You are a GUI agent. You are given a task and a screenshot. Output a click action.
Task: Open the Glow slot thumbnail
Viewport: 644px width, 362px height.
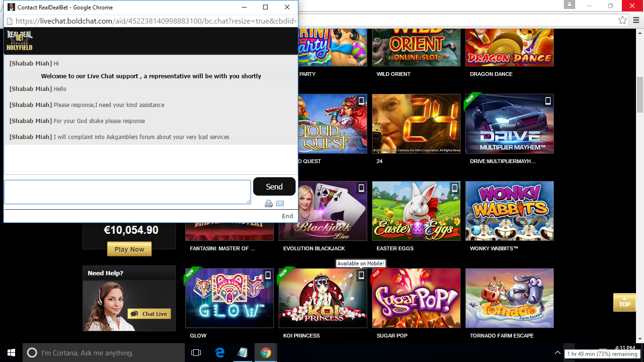(230, 298)
